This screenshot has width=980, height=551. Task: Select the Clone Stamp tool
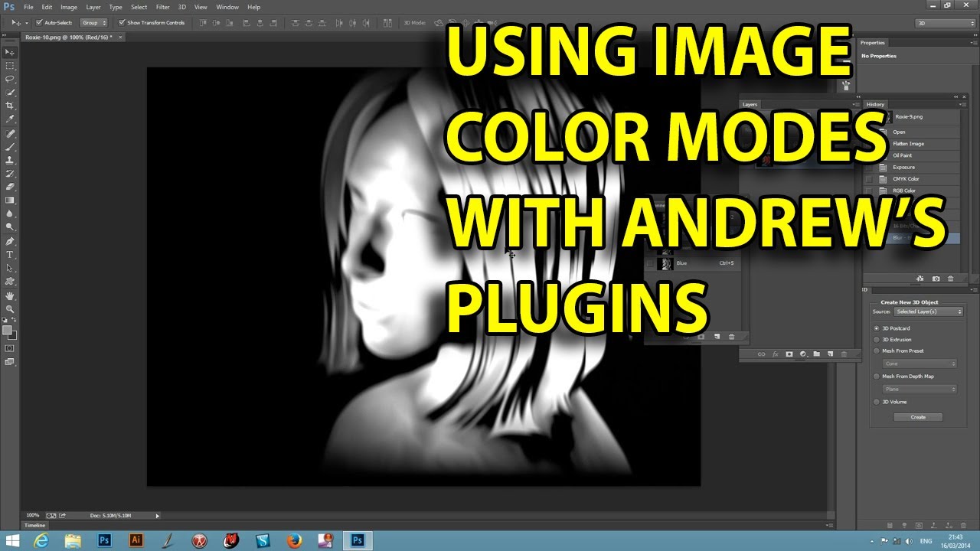10,160
